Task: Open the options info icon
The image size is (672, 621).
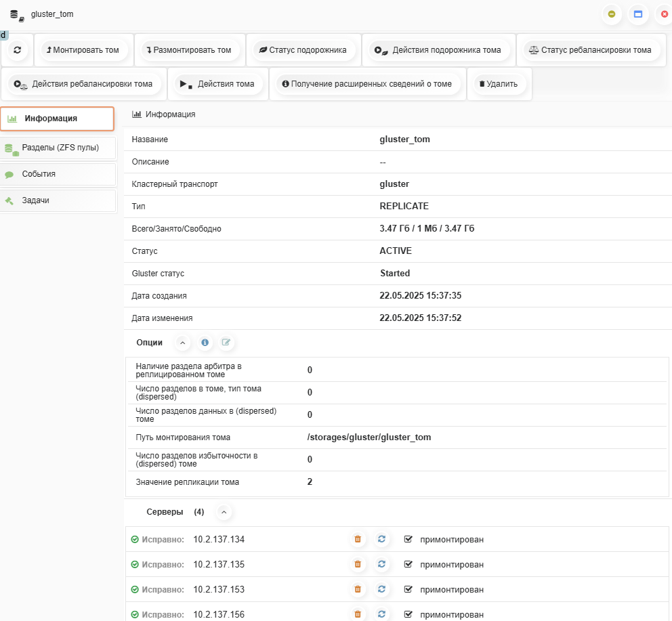Action: (x=205, y=343)
